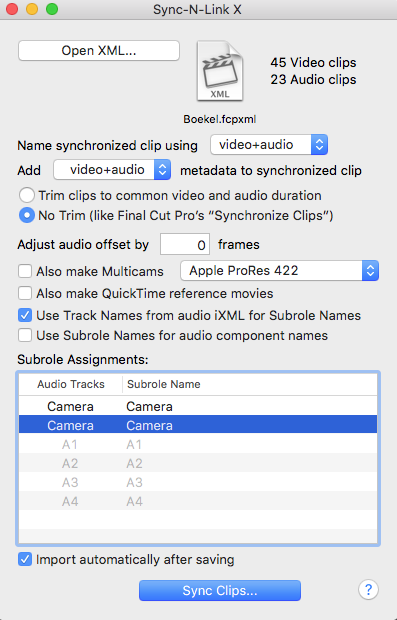Uncheck Use Track Names from audio iXML
Screen dimensions: 397x620
coord(25,316)
